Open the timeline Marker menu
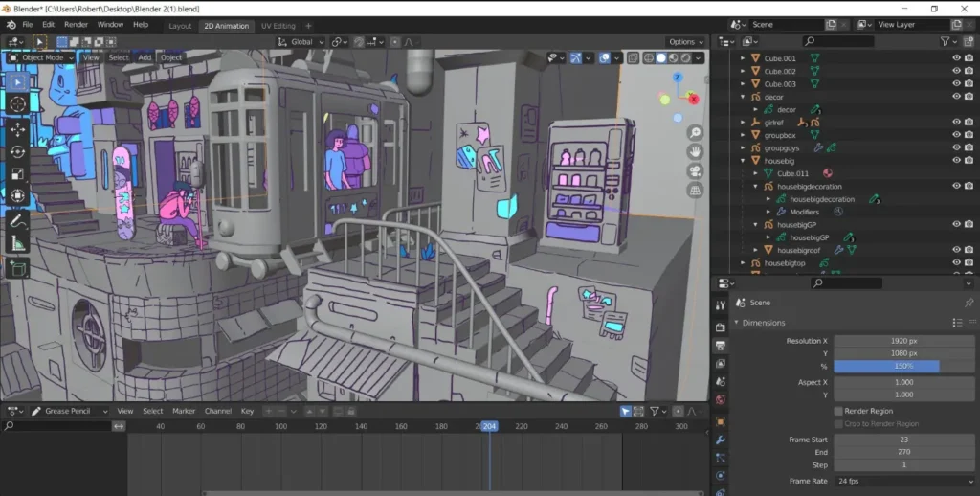 coord(184,411)
